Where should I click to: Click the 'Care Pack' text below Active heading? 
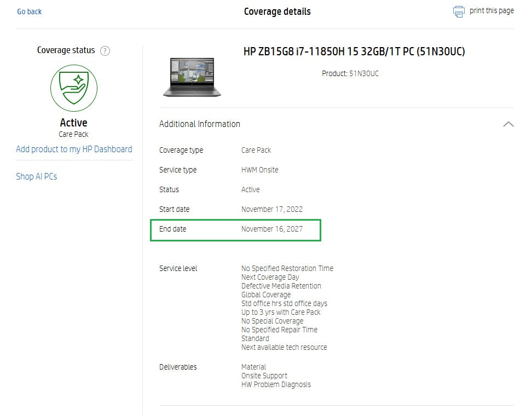coord(74,134)
